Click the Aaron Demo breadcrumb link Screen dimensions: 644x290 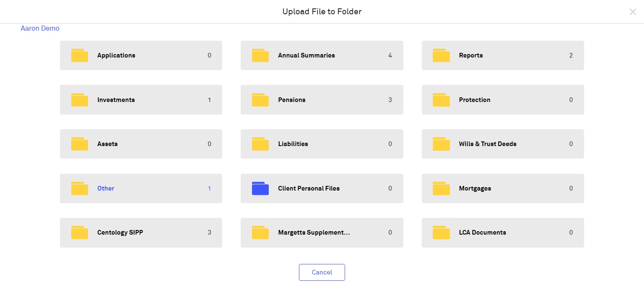click(40, 29)
